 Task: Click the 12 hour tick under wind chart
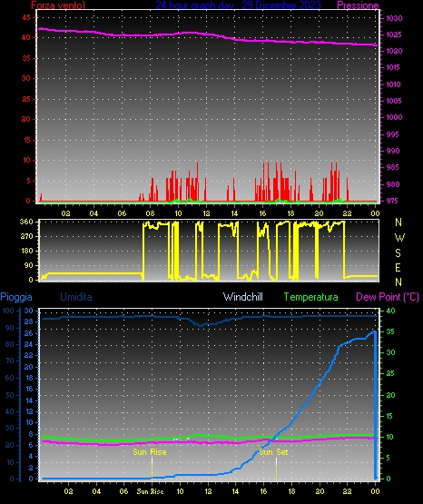point(206,213)
